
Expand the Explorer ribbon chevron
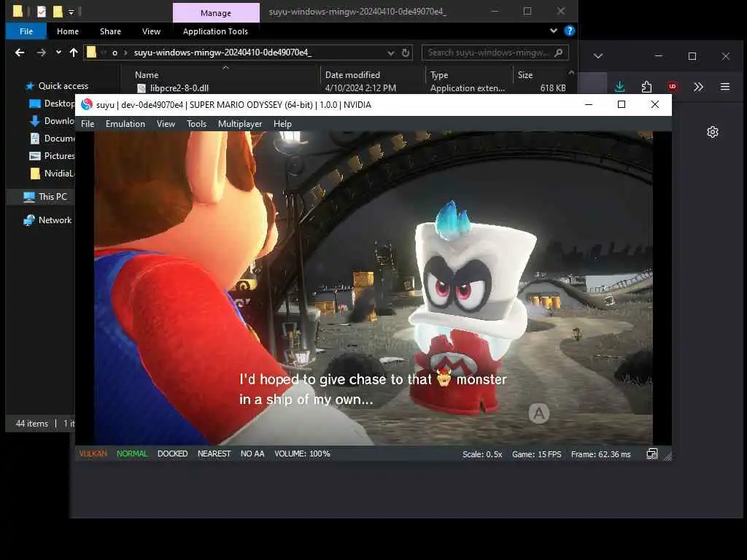[x=553, y=31]
